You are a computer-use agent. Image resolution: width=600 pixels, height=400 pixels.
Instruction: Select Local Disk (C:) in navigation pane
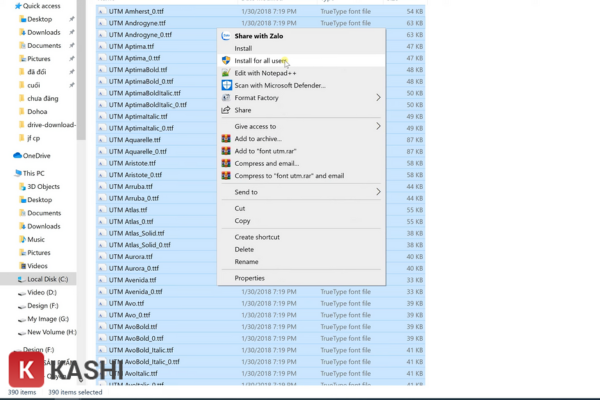click(x=48, y=279)
